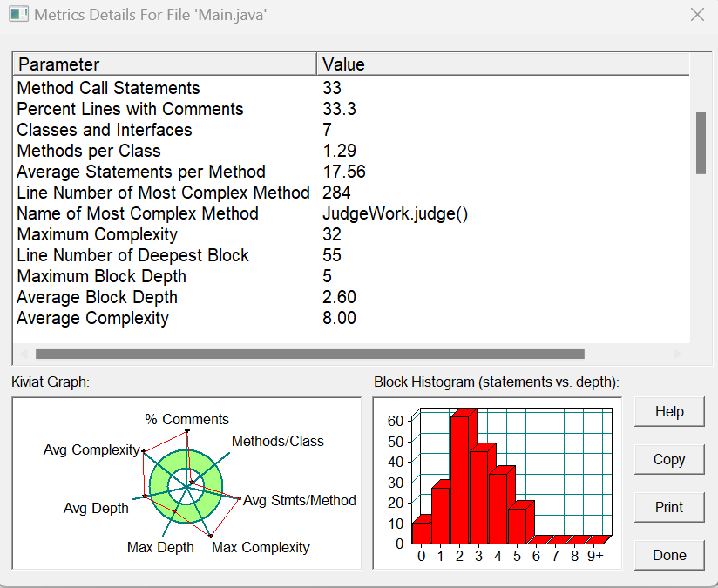Click the Max Depth label on Kiviat graph
The height and width of the screenshot is (588, 718).
click(160, 547)
